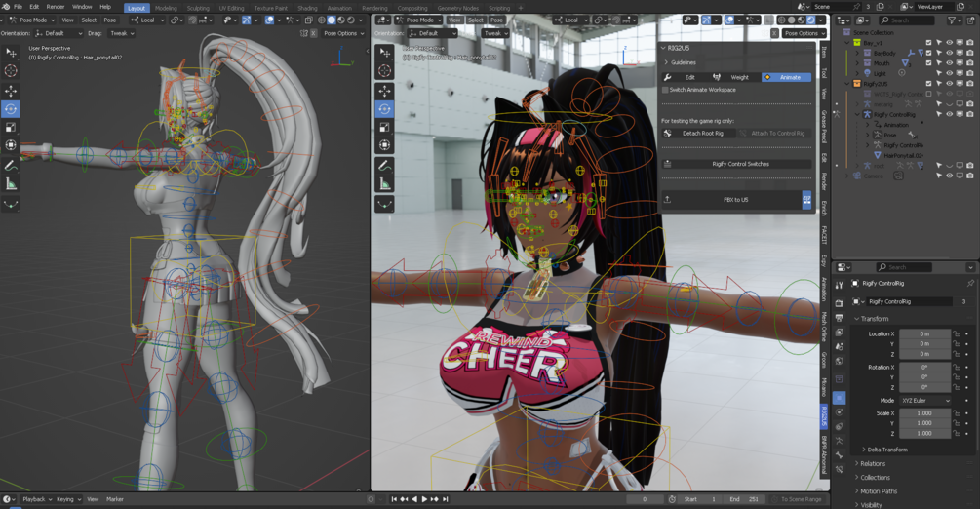Open Local transform orientation dropdown, left viewport
This screenshot has height=509, width=980.
pos(147,20)
